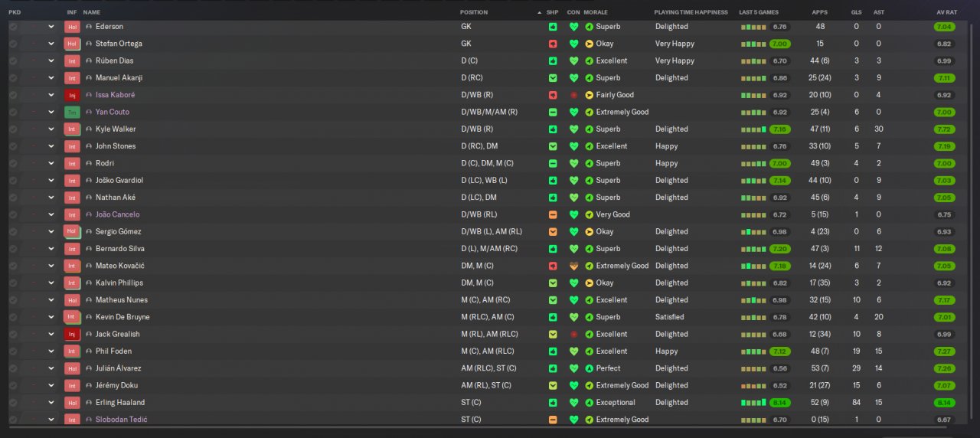Click Sergio Gómez's Okay morale icon
This screenshot has width=980, height=438.
tap(589, 232)
